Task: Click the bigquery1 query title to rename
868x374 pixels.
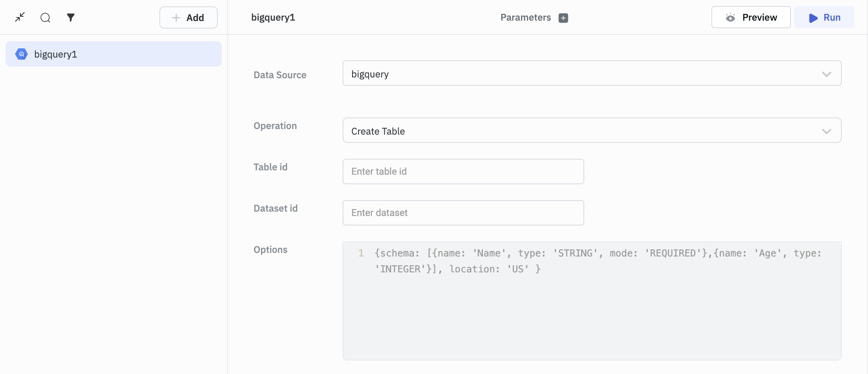Action: (x=273, y=17)
